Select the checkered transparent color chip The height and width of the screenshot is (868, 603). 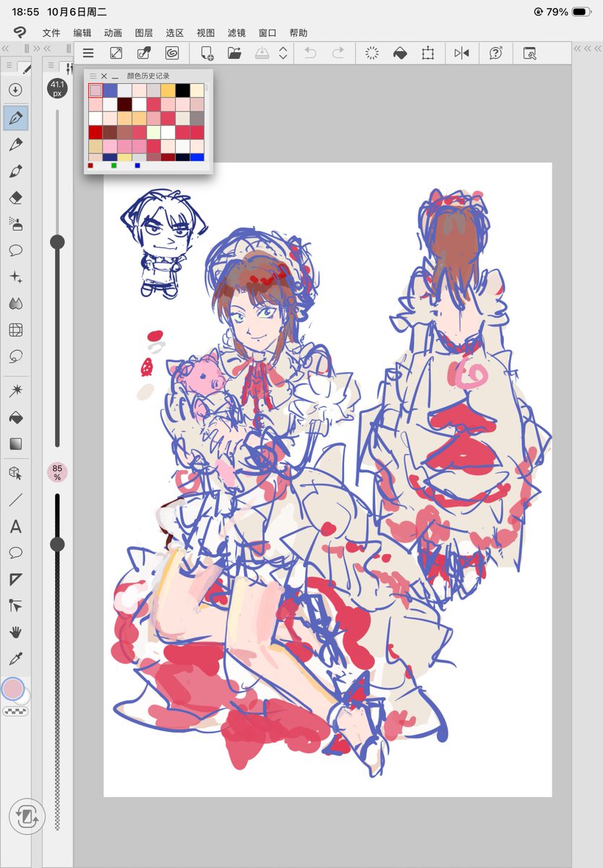[x=14, y=712]
